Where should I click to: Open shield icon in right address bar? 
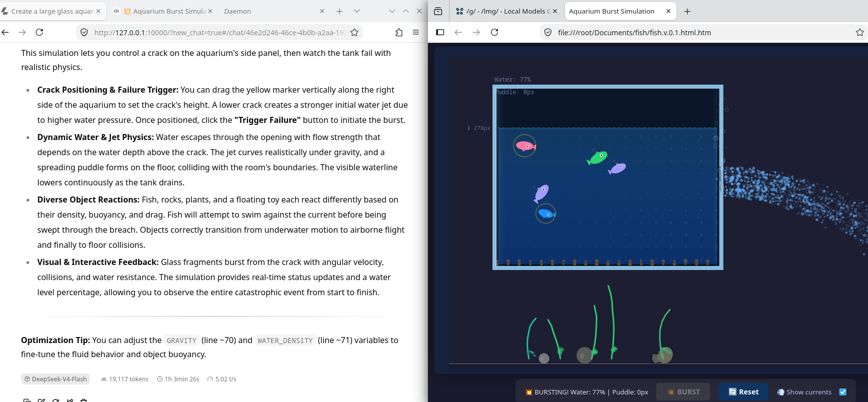548,32
